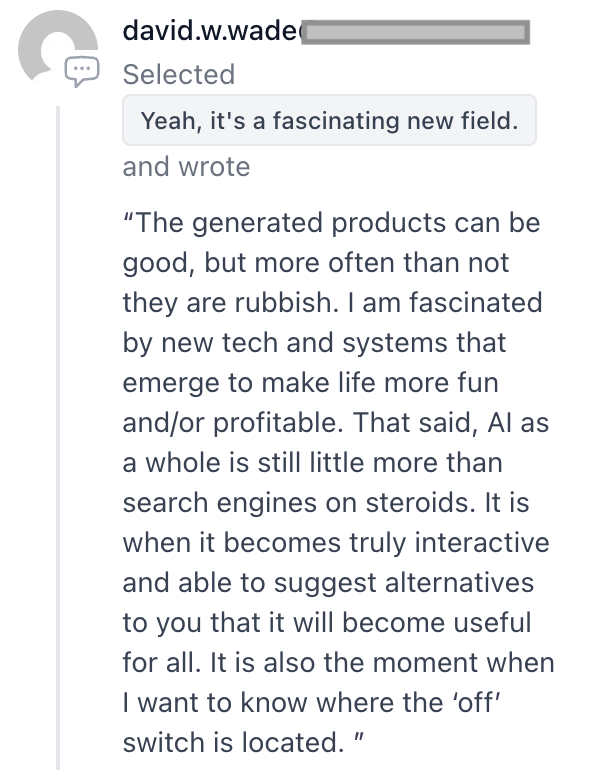Click the phrase "emerge to make life more fun"

coord(310,382)
